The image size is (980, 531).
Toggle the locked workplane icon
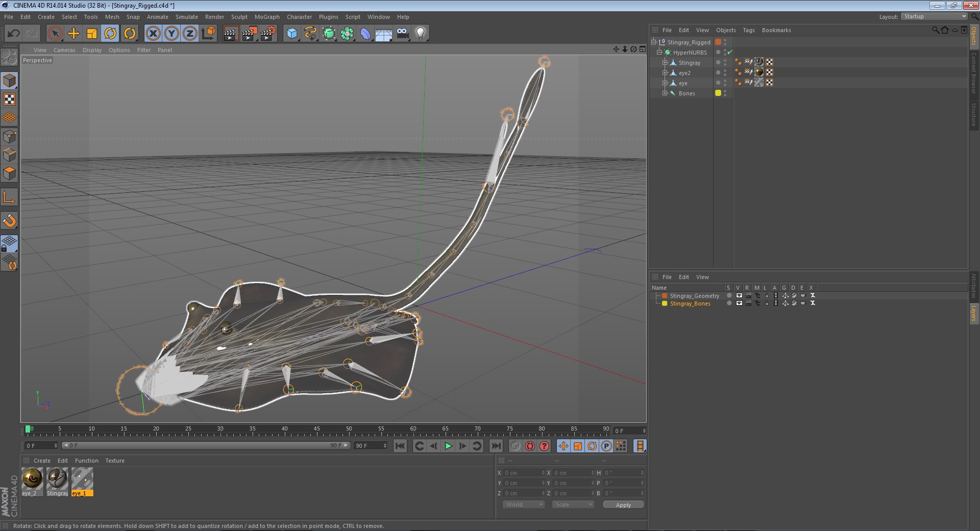9,244
